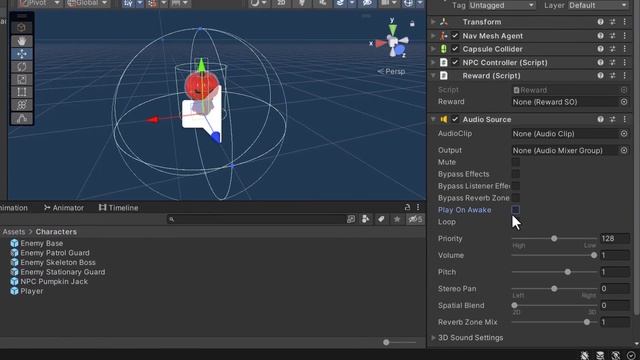
Task: Open Transform component help icon
Action: pyautogui.click(x=600, y=22)
